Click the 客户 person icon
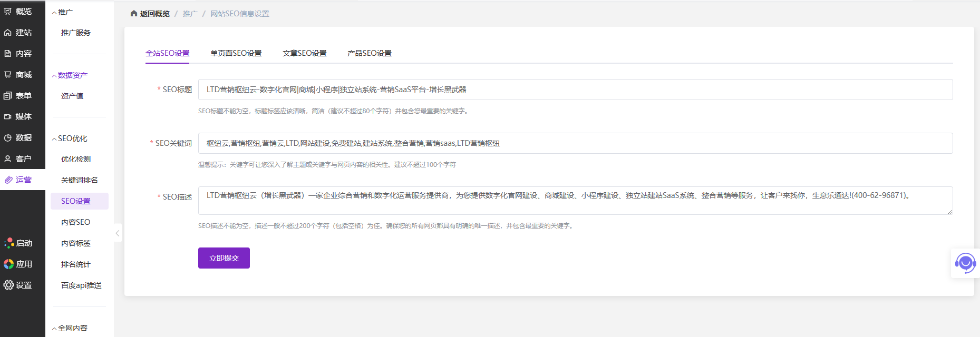 [8, 158]
